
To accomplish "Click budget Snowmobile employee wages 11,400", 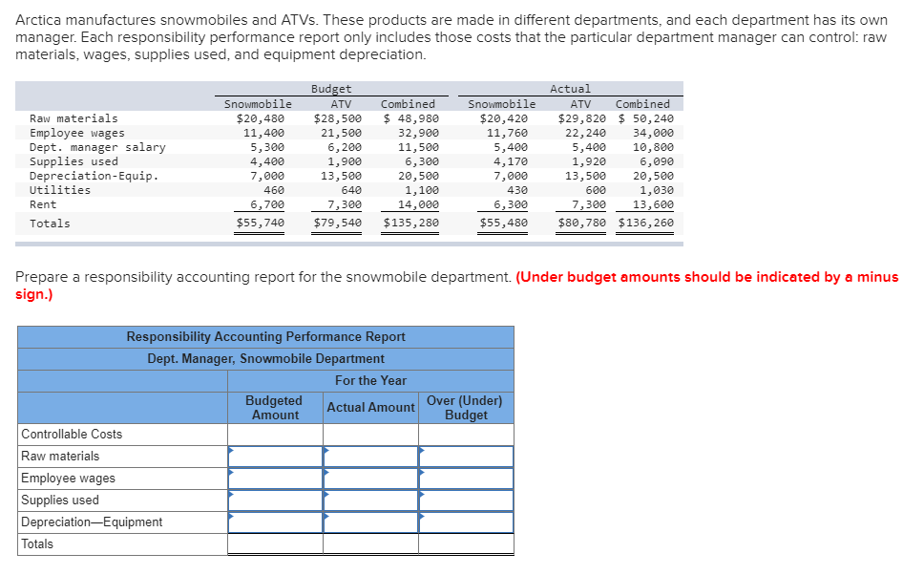I will pyautogui.click(x=263, y=133).
